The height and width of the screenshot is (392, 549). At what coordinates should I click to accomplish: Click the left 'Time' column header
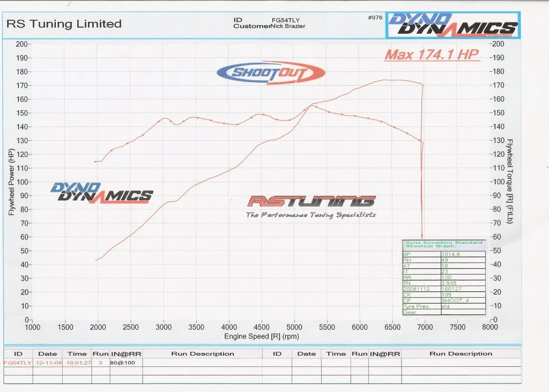pos(77,353)
